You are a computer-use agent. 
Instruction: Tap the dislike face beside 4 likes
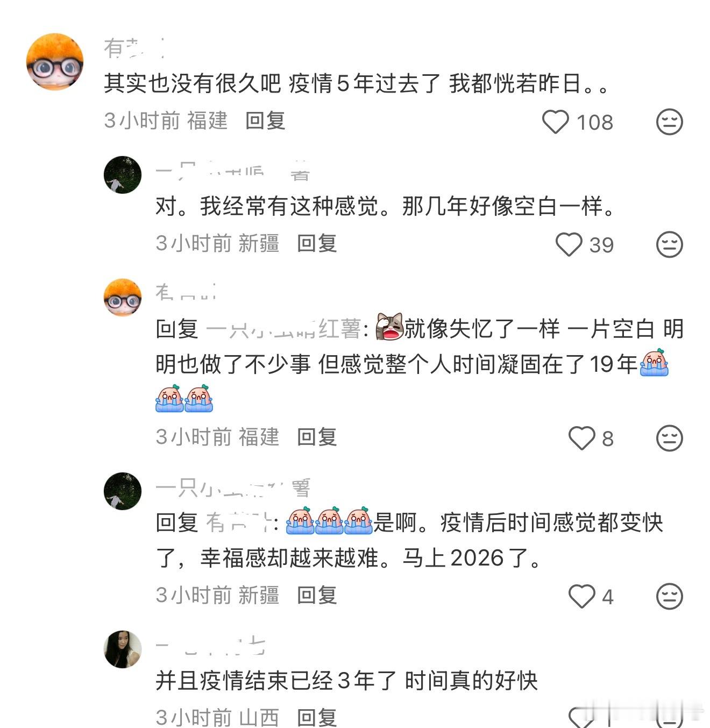(670, 596)
